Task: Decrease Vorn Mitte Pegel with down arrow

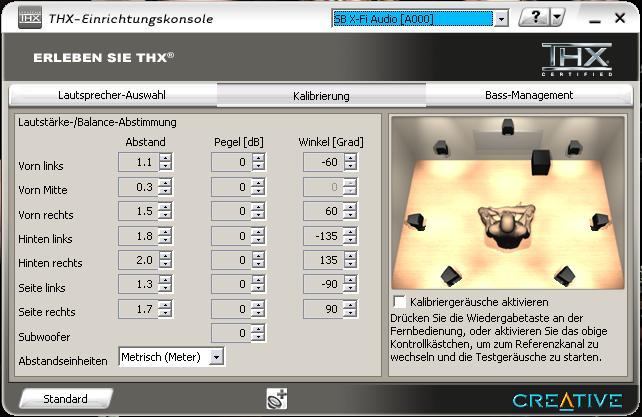Action: (258, 191)
